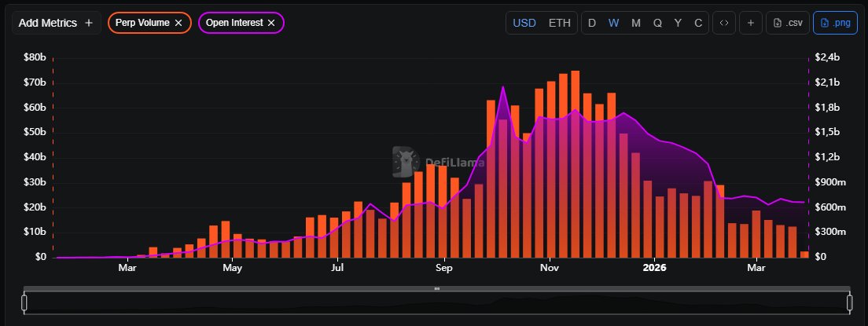
Task: Click the 2026 x-axis label
Action: [654, 268]
